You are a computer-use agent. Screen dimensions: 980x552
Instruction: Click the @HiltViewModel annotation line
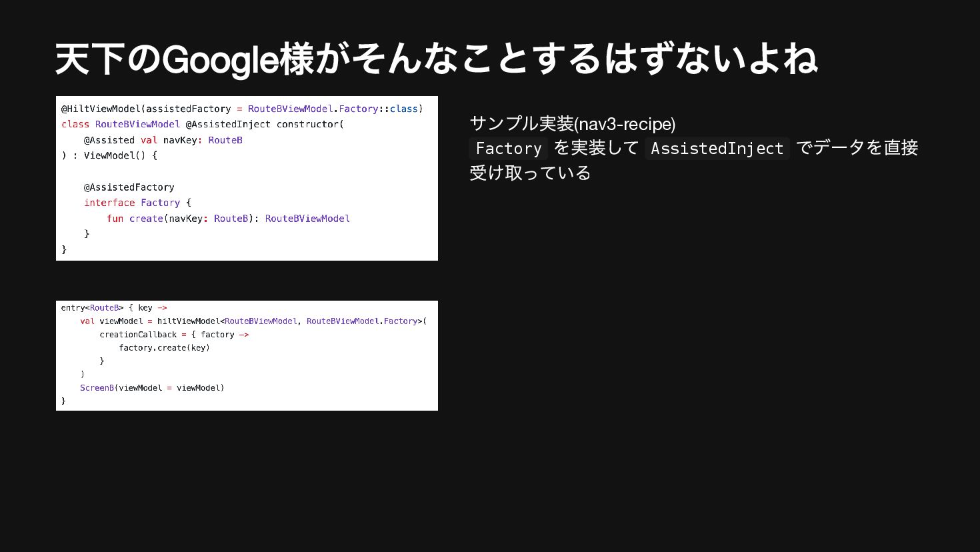242,109
